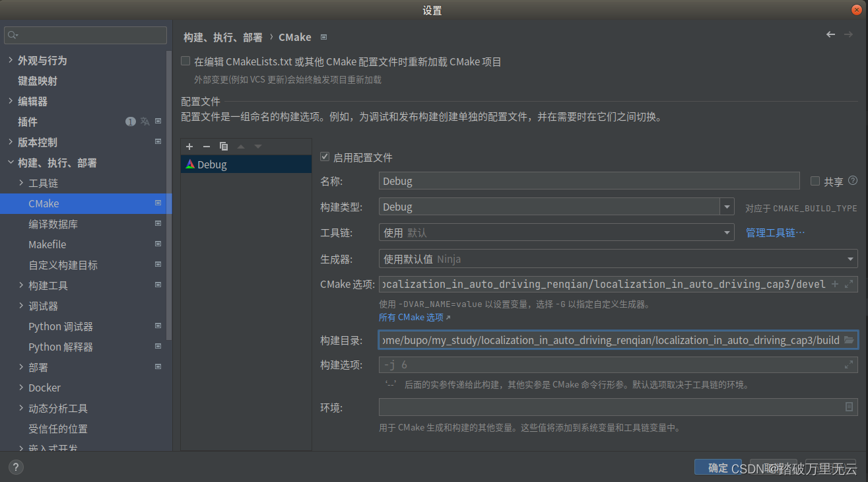Navigate back with left arrow
This screenshot has height=482, width=868.
(x=830, y=34)
